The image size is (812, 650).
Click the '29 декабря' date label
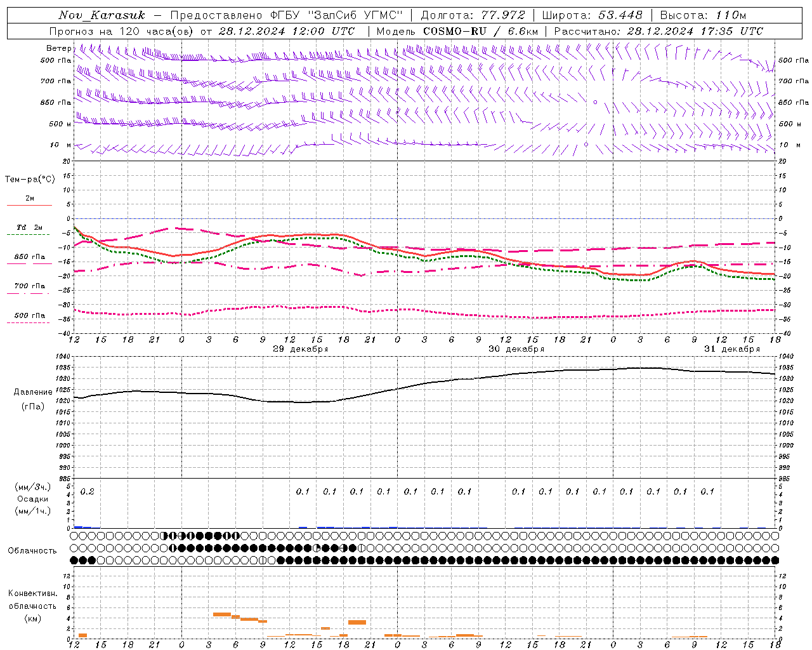pos(300,349)
